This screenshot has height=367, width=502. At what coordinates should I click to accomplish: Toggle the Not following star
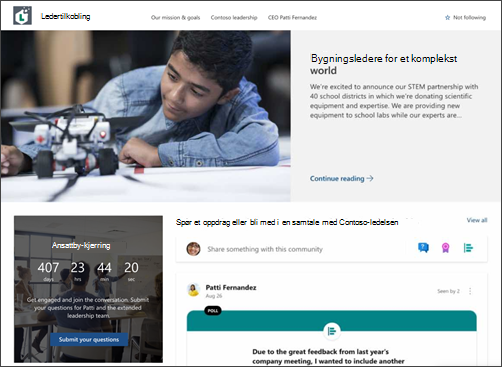pos(447,17)
